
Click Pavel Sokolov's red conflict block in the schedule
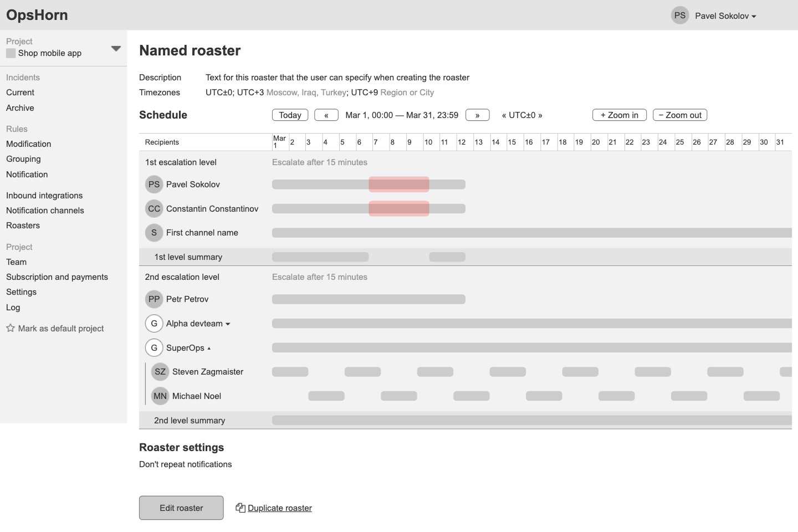click(x=399, y=185)
